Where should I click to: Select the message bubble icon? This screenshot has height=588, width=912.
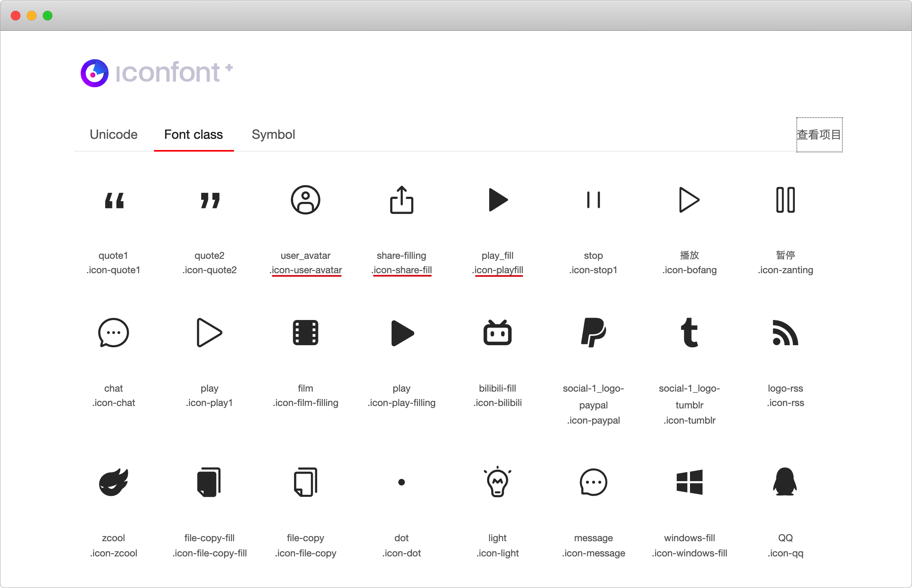594,482
